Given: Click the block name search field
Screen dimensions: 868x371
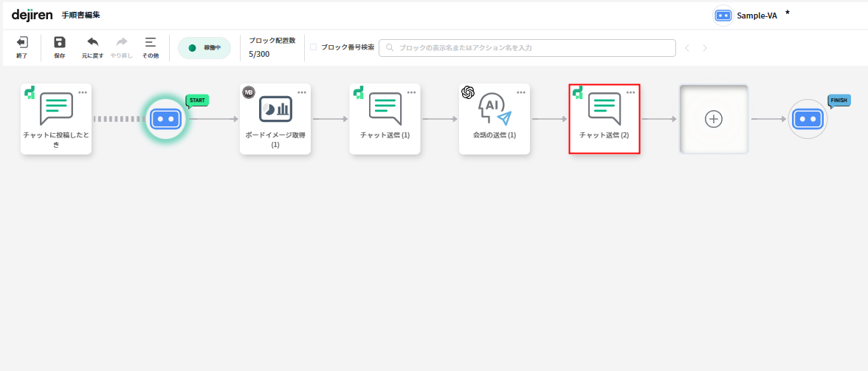Looking at the screenshot, I should pos(527,48).
